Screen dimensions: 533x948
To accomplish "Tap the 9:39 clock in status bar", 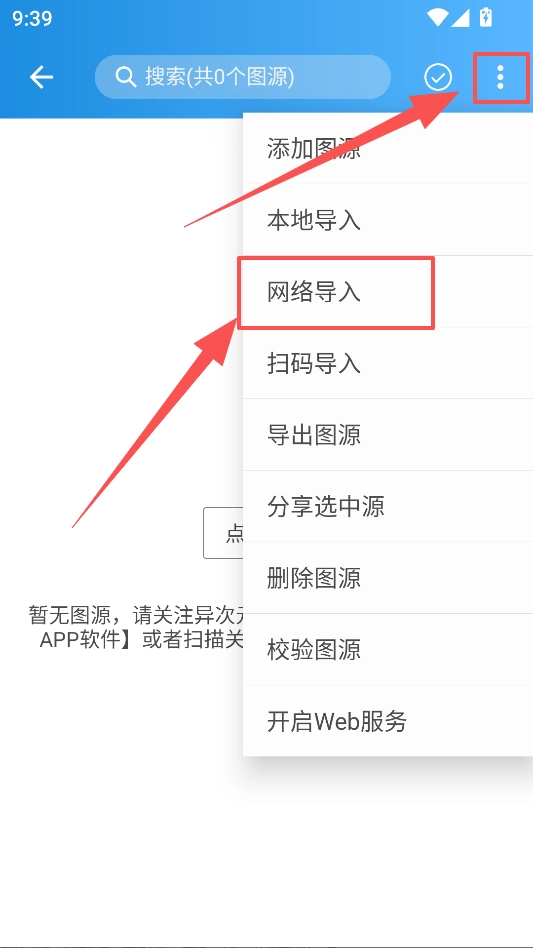I will [32, 18].
